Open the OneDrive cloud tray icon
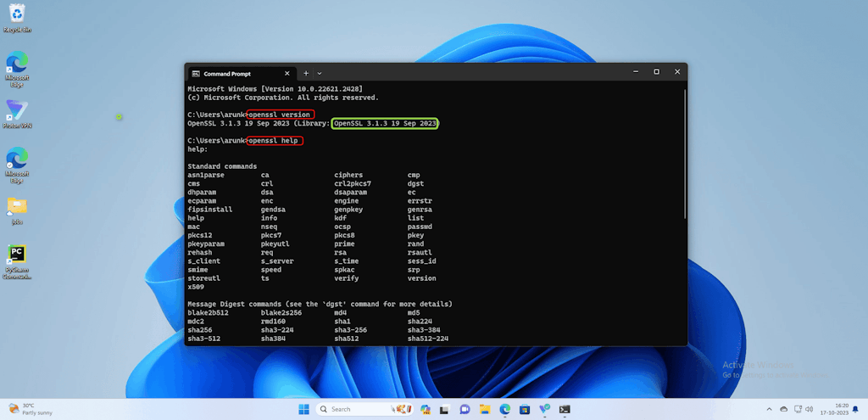The image size is (868, 420). click(x=784, y=410)
